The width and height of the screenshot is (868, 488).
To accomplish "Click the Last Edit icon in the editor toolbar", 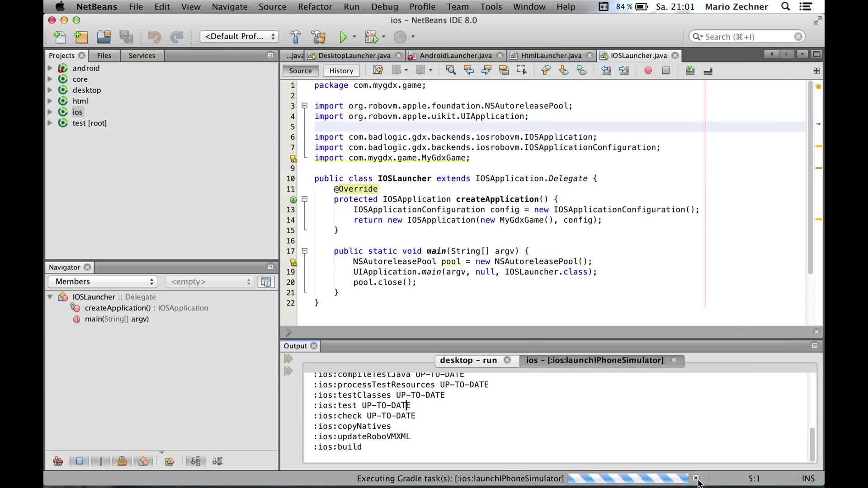I will pyautogui.click(x=377, y=70).
